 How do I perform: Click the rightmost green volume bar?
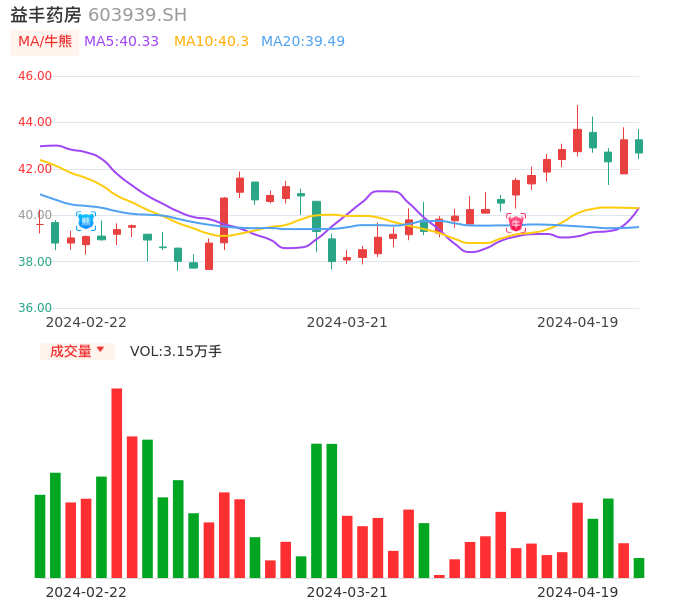[639, 567]
